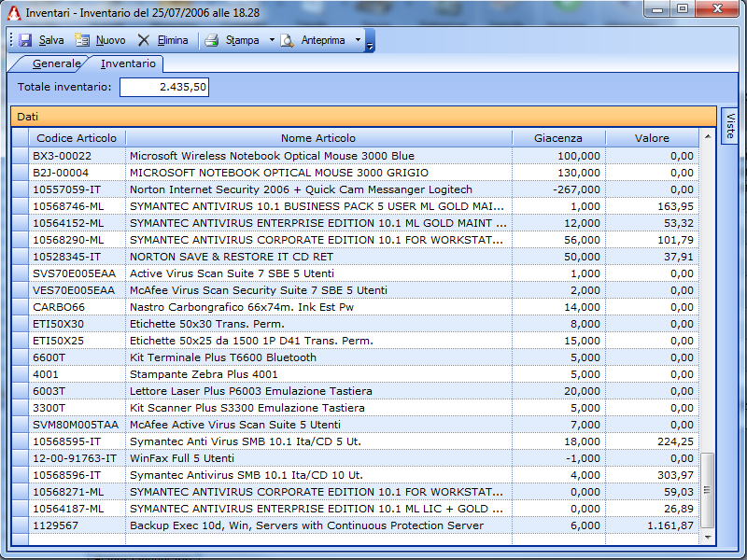Click the application logo in title bar
The image size is (747, 560).
(x=14, y=13)
